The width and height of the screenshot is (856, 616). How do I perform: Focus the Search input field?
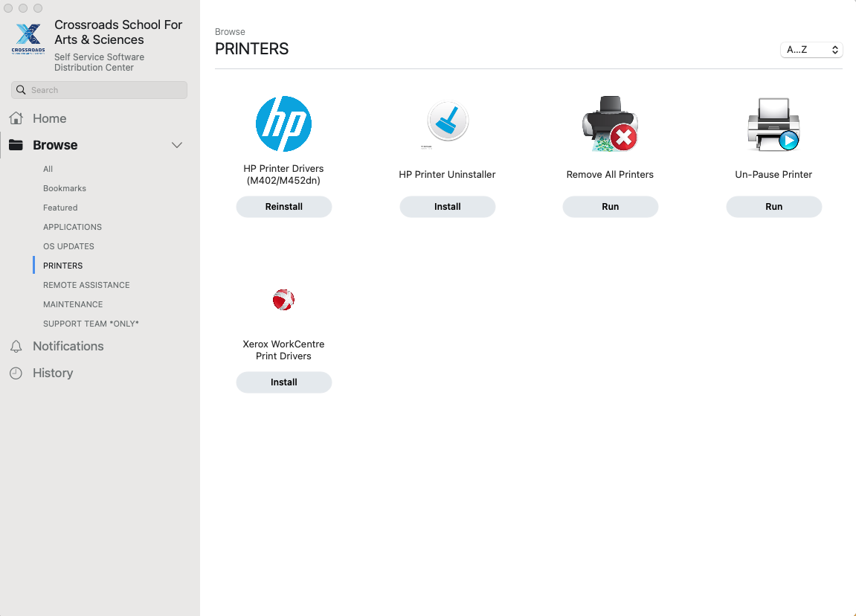point(100,90)
